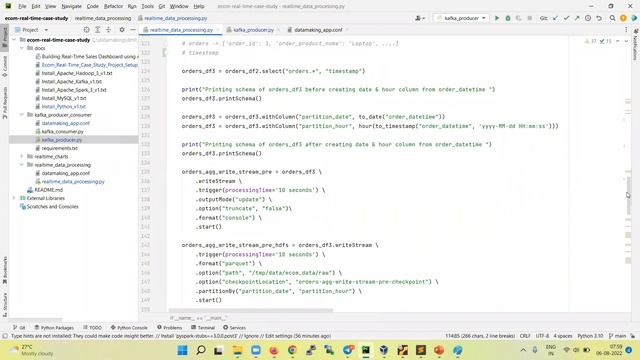Open the Terminal tool window
The image size is (640, 360).
[203, 327]
